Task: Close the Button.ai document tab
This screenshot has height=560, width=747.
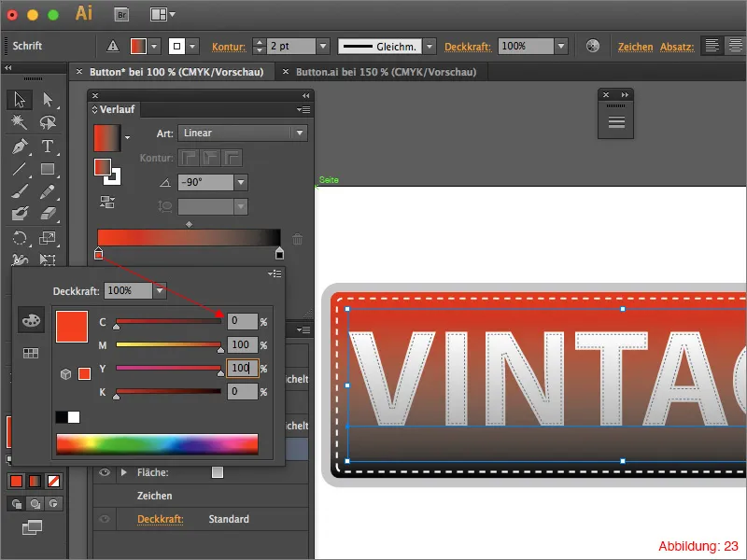Action: (x=286, y=72)
